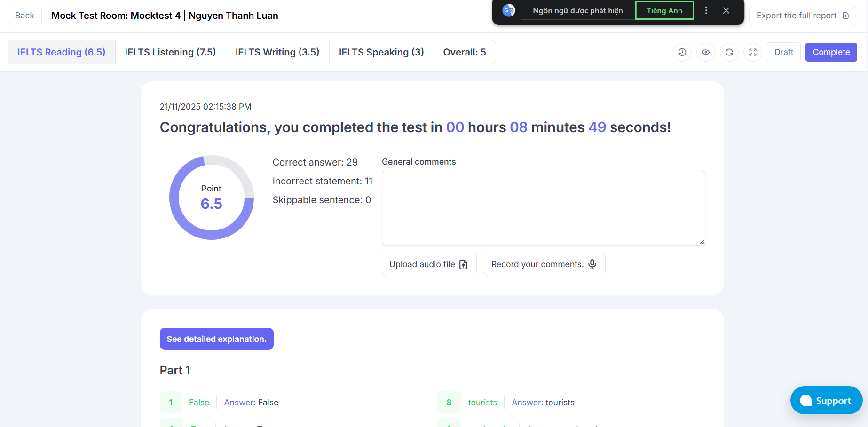Click question number 8 badge
The image size is (868, 427).
pos(449,403)
